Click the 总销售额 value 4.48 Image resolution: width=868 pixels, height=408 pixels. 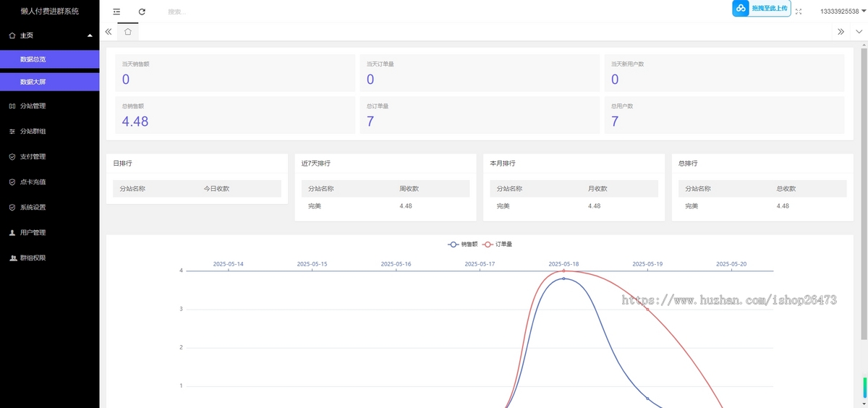135,122
